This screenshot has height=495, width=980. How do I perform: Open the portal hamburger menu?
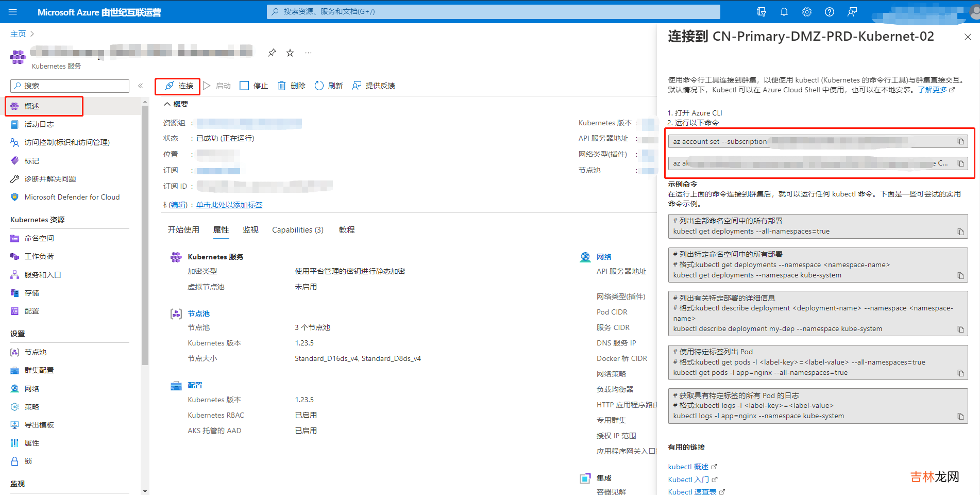click(13, 12)
